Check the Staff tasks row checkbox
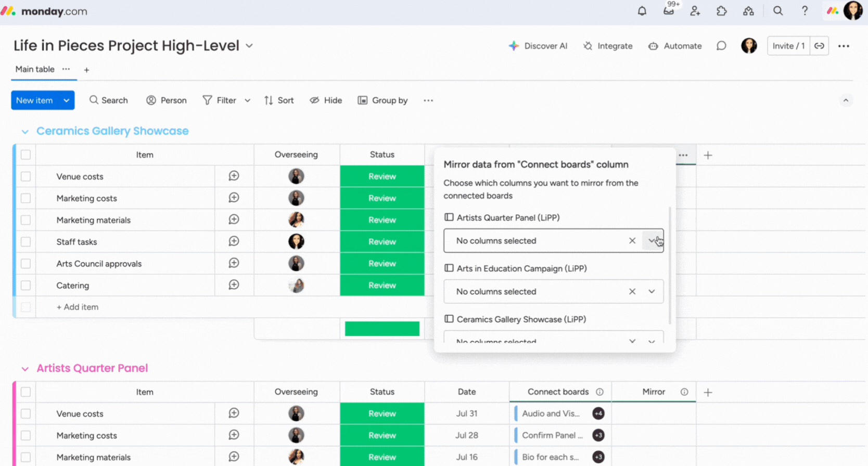The width and height of the screenshot is (868, 466). pyautogui.click(x=25, y=242)
